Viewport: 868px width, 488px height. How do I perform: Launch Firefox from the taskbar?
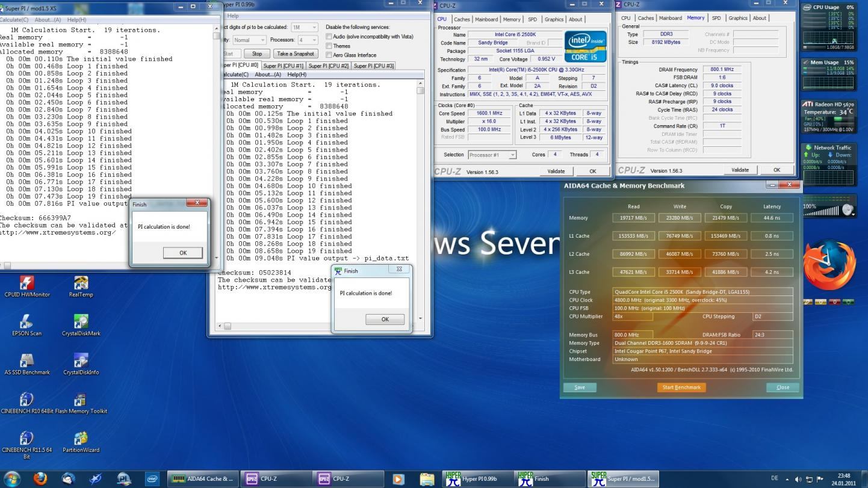click(40, 479)
